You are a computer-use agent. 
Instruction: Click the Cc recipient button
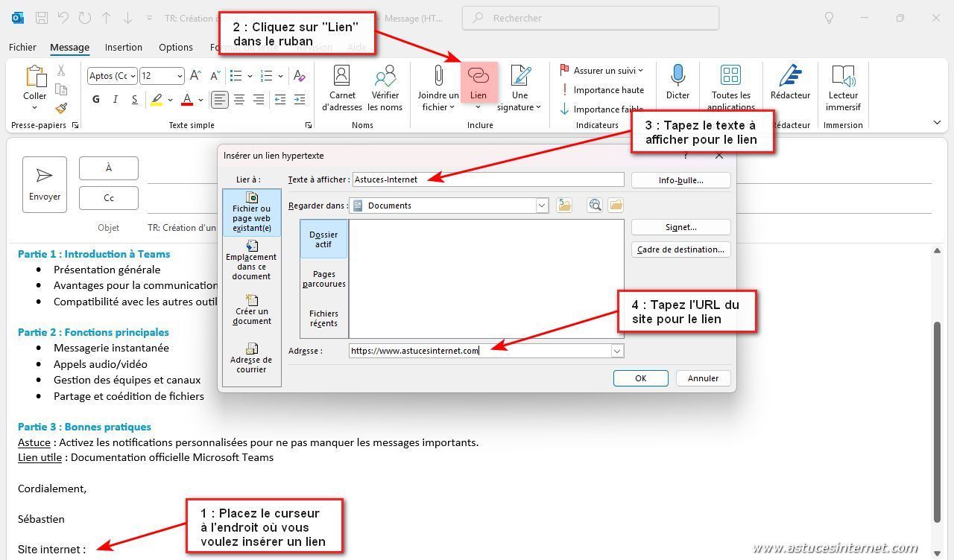point(109,198)
